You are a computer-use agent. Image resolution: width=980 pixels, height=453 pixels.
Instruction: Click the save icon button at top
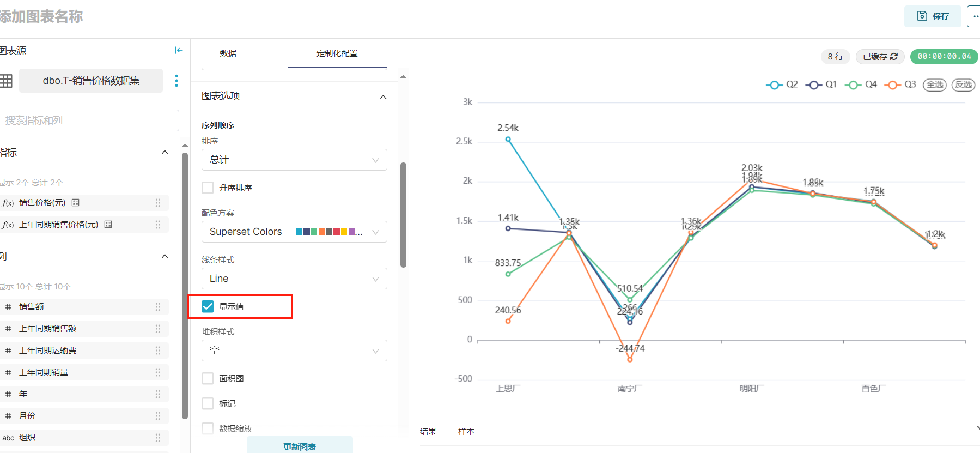(933, 16)
